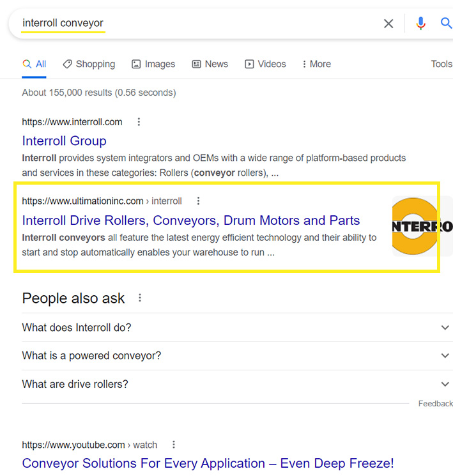Screen dimensions: 453x476
Task: Open options dots beside ultimationinc.com URL
Action: pos(198,201)
